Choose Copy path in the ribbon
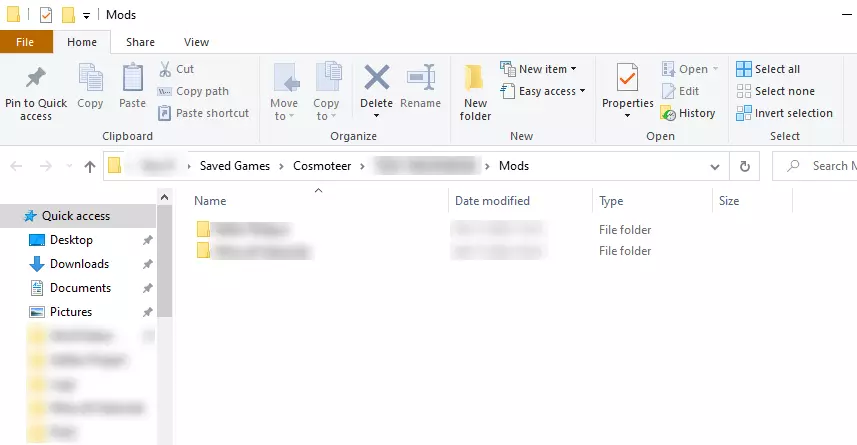Image resolution: width=857 pixels, height=445 pixels. click(193, 91)
